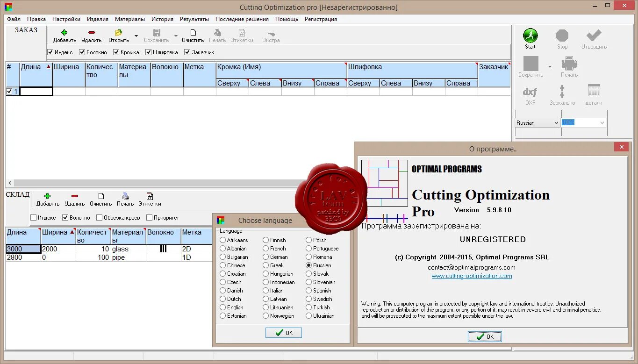Select the Spanish language radio button

(308, 291)
